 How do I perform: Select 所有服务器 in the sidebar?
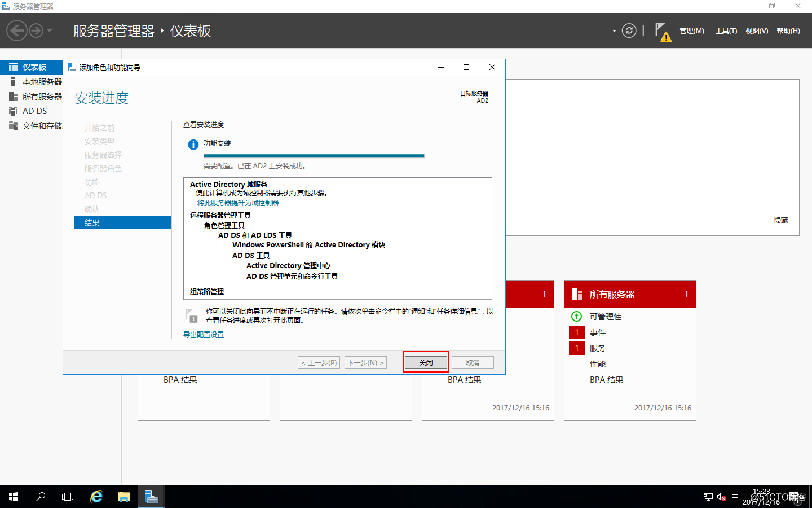point(32,97)
